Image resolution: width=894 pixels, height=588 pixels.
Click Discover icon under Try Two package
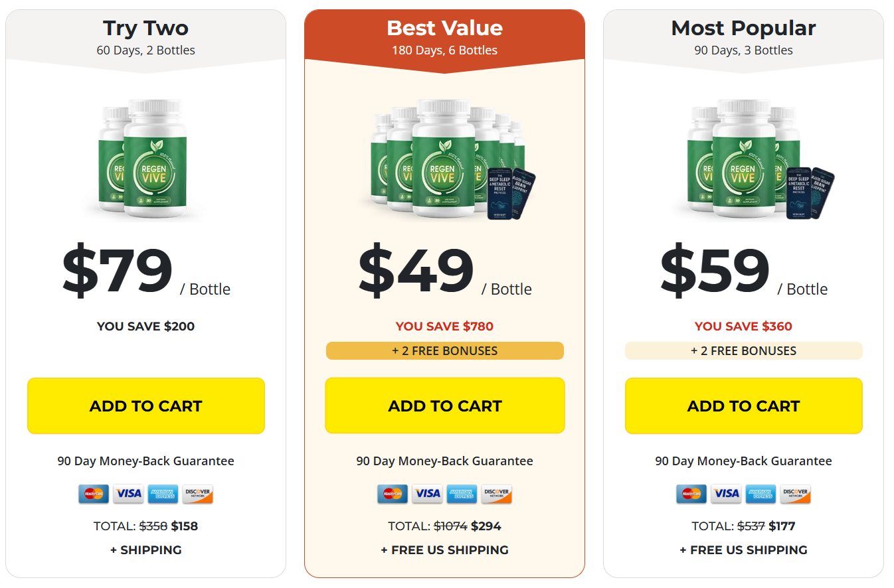point(197,494)
